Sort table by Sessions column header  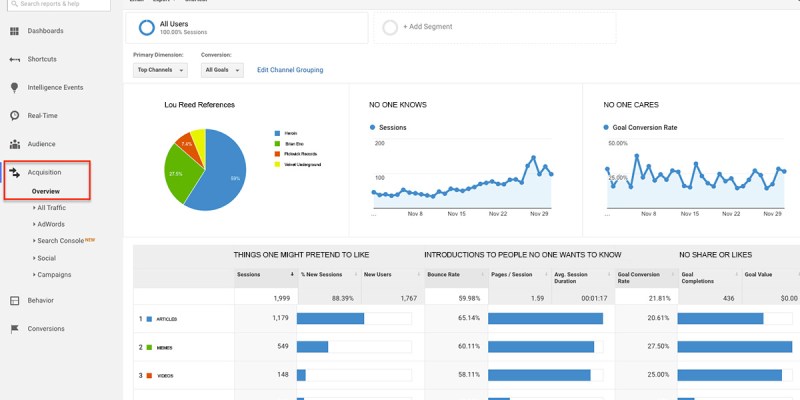click(x=250, y=273)
